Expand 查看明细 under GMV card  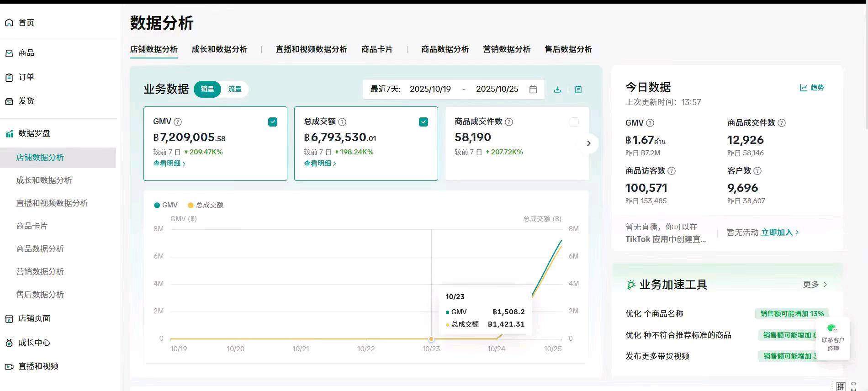[169, 164]
